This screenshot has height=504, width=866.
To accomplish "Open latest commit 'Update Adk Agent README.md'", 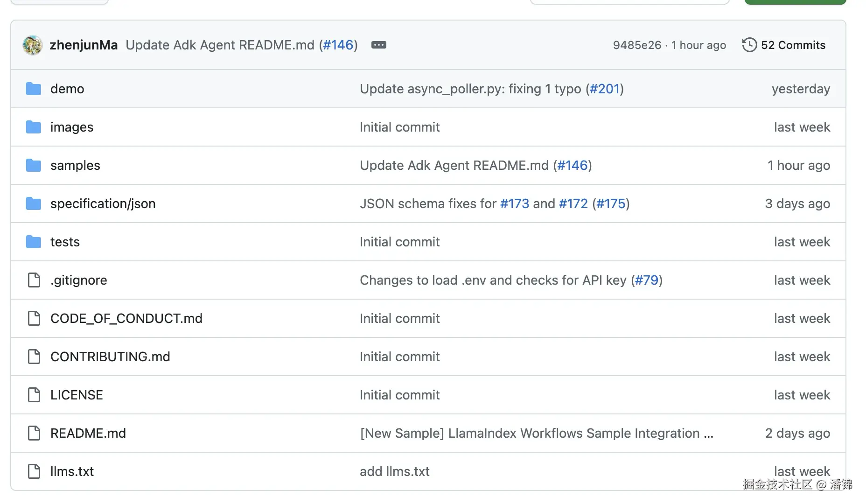I will pyautogui.click(x=220, y=45).
